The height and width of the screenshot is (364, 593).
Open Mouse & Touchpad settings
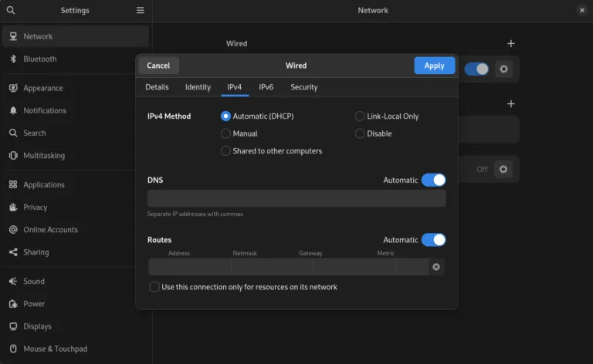[x=76, y=349]
